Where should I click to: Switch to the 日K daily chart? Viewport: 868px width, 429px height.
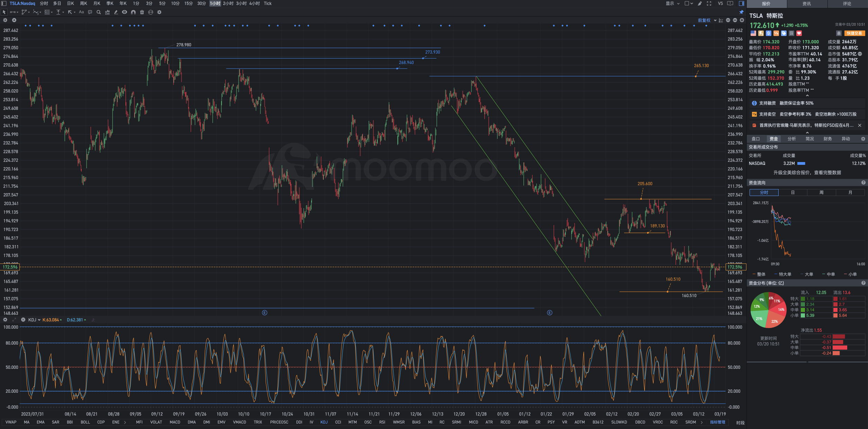click(70, 3)
